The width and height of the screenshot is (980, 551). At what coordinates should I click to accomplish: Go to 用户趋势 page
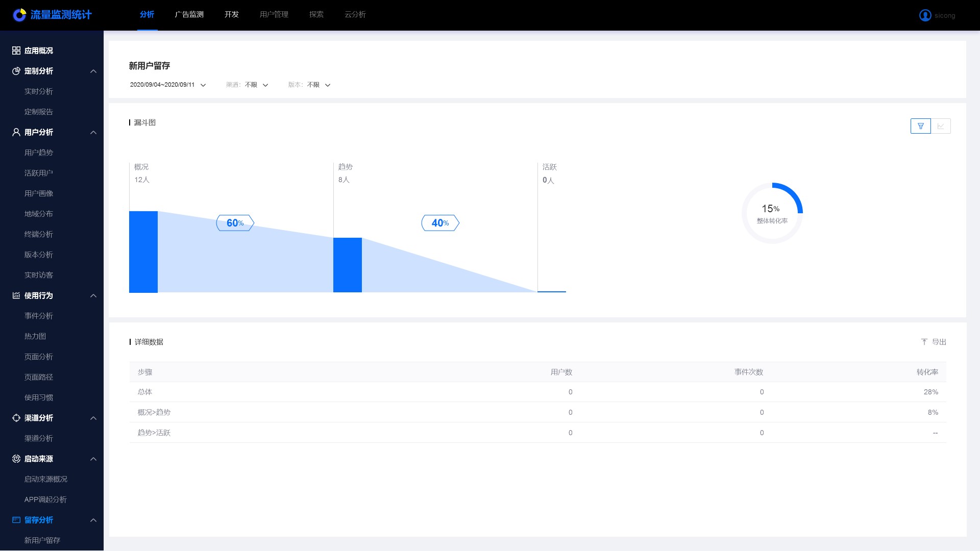(x=39, y=153)
